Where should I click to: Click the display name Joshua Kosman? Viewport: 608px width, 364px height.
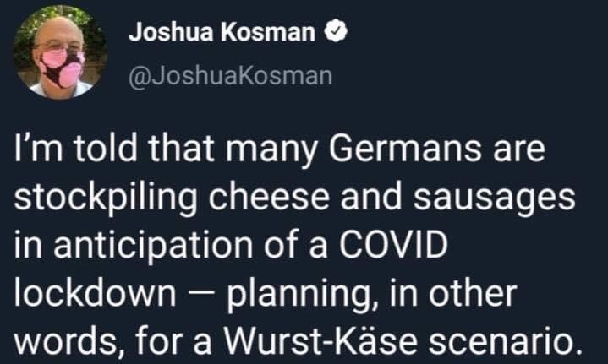pyautogui.click(x=223, y=33)
